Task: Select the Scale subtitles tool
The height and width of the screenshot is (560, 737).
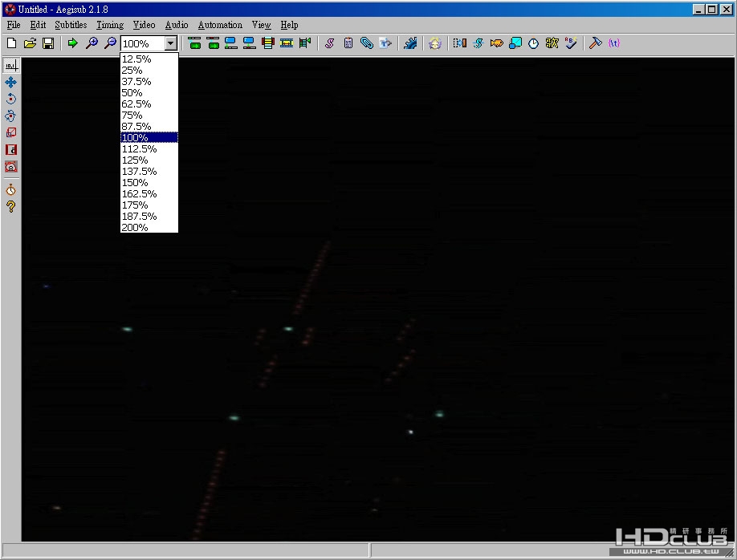Action: (x=11, y=133)
